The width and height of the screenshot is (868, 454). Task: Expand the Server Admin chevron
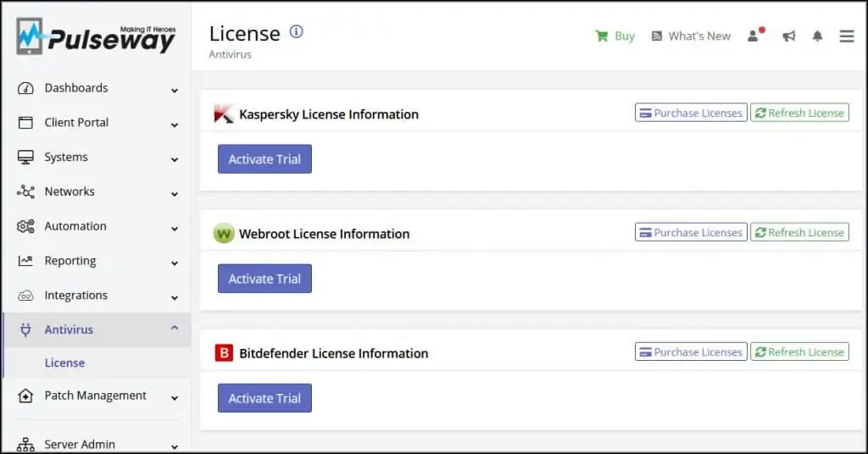pyautogui.click(x=175, y=446)
